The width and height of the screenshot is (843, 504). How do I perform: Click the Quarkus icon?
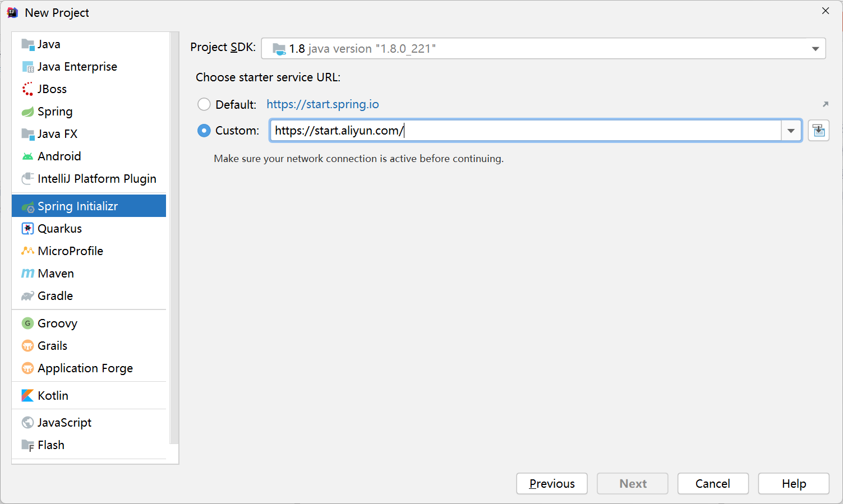coord(27,229)
